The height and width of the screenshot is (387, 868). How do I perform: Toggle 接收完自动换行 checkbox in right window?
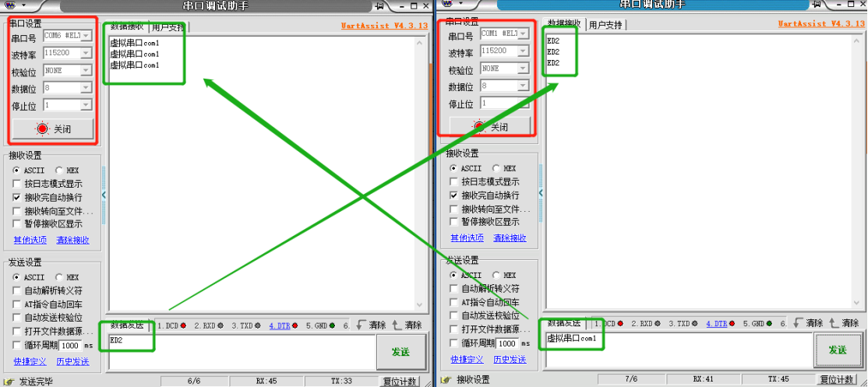[454, 195]
